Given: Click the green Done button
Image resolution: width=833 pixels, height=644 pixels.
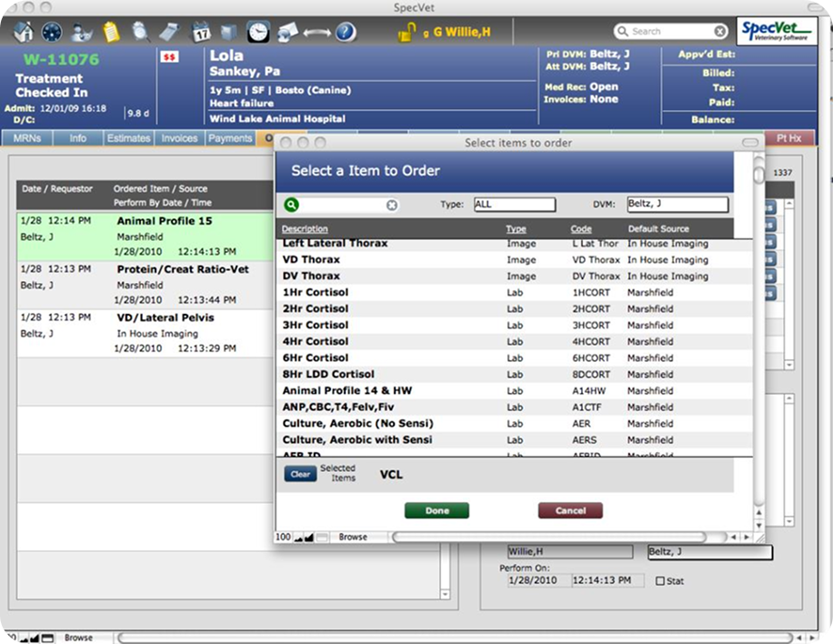Looking at the screenshot, I should [437, 510].
